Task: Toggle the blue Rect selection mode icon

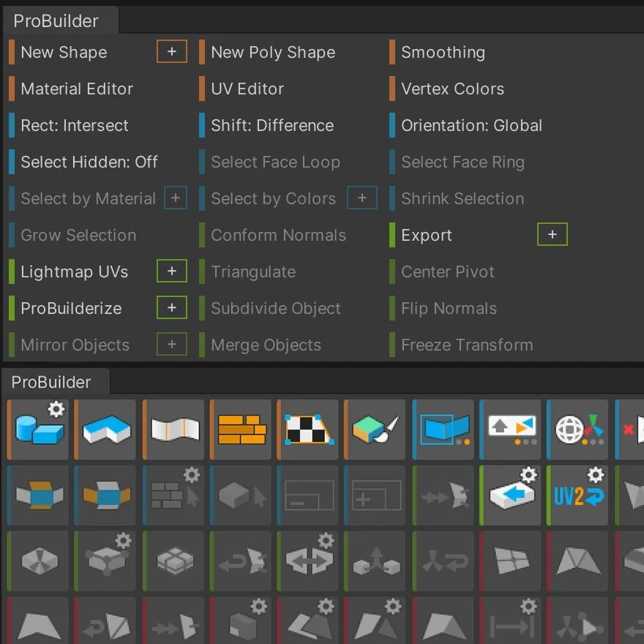Action: 443,429
